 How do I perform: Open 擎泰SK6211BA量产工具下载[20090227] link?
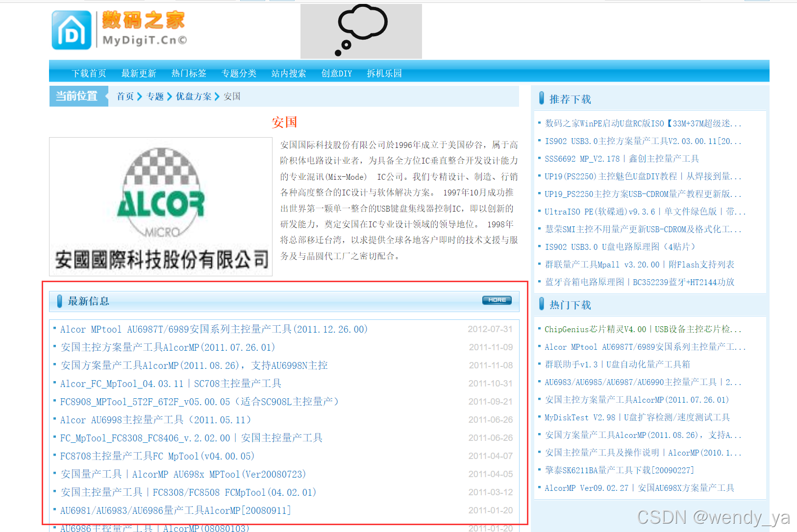620,470
